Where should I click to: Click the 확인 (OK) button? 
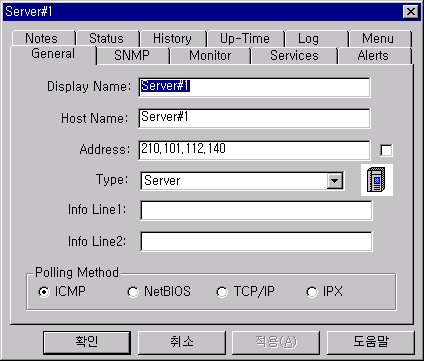pyautogui.click(x=87, y=342)
